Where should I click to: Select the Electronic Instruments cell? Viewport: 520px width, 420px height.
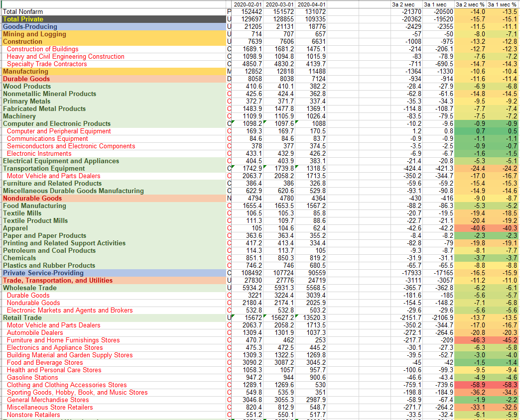point(39,153)
